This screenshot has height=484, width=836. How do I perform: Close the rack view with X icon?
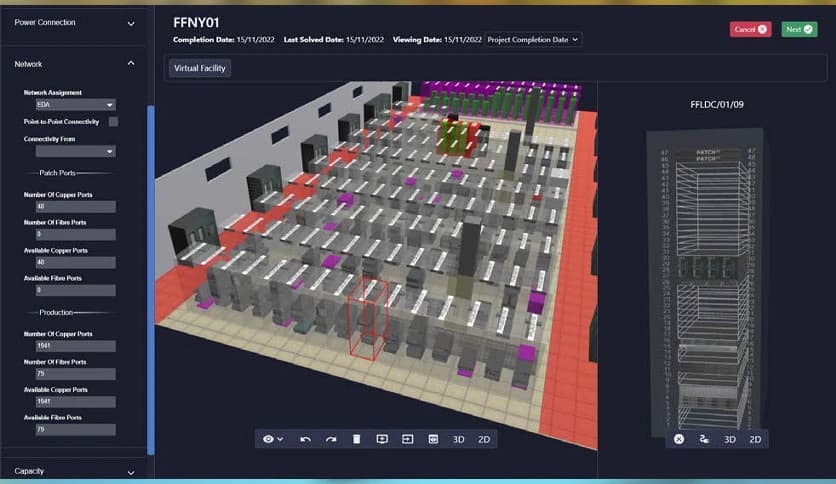coord(679,439)
